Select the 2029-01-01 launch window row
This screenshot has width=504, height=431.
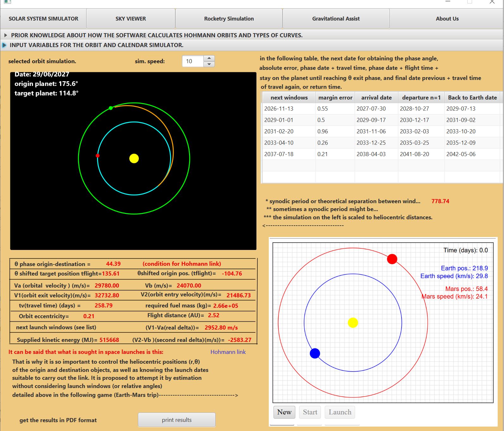(x=381, y=120)
